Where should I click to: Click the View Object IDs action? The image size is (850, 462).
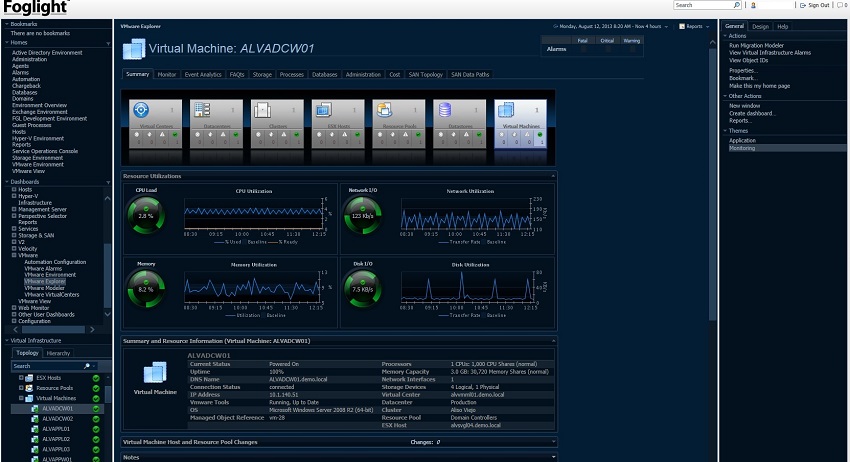tap(748, 60)
